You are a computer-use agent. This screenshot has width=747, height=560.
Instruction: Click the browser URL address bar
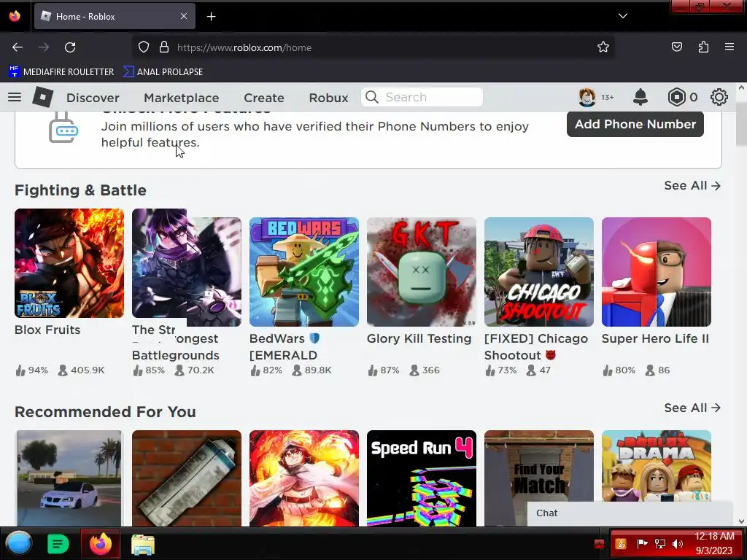coord(373,47)
